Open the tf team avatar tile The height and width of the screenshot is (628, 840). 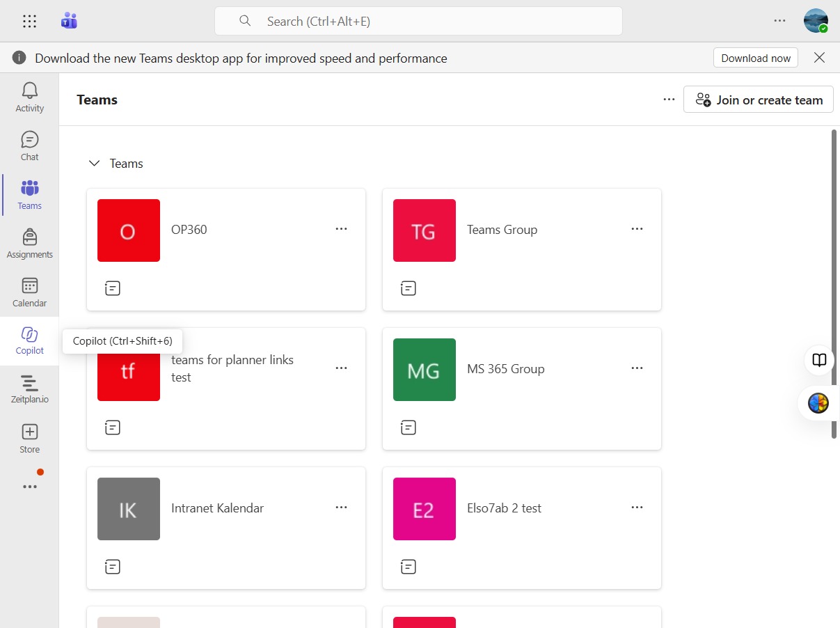[129, 377]
